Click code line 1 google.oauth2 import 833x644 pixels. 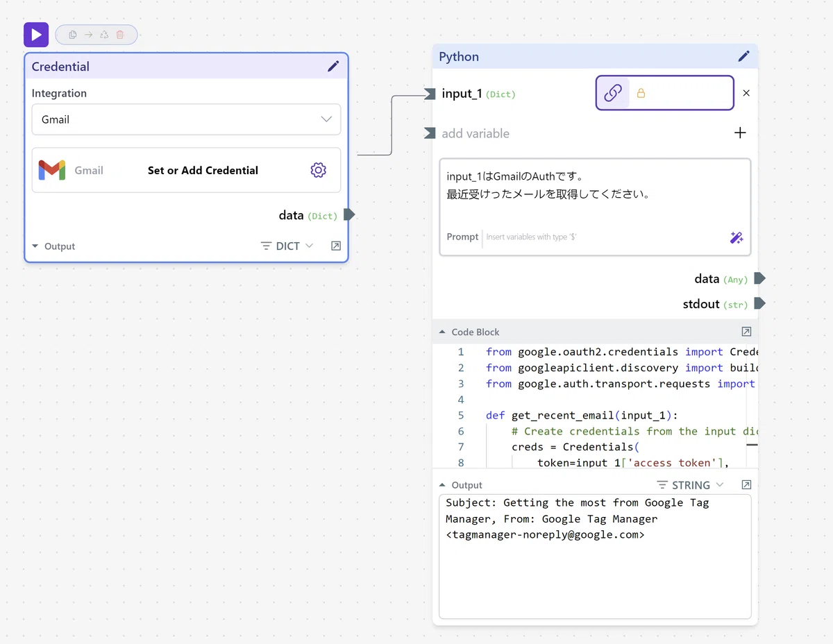click(x=621, y=352)
